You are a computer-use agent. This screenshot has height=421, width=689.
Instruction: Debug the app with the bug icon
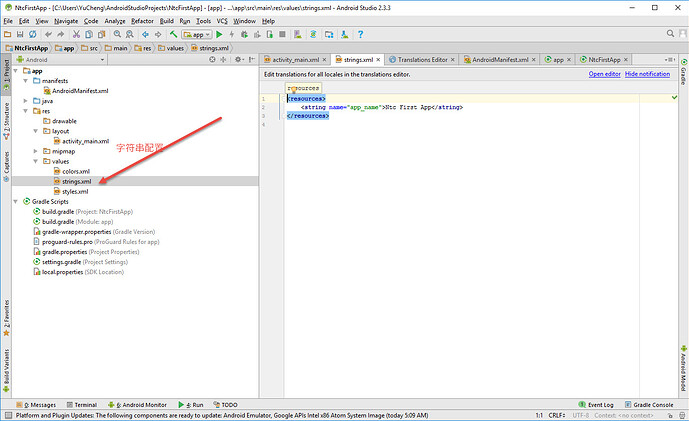tap(244, 34)
